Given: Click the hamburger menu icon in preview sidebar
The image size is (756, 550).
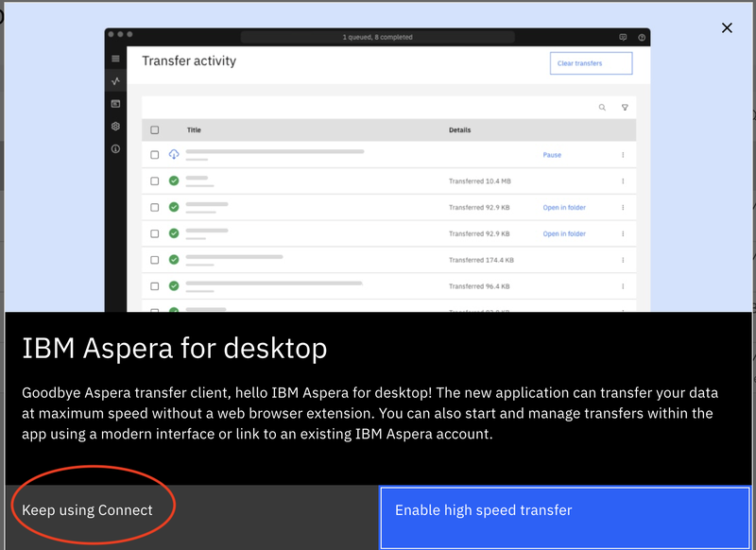Looking at the screenshot, I should [x=115, y=59].
